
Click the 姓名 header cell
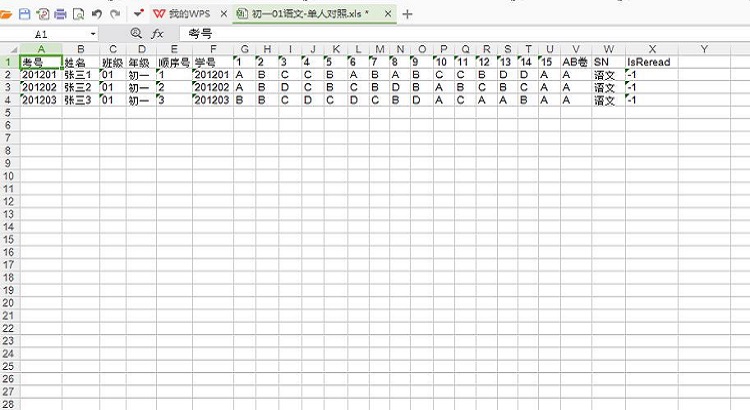[80, 62]
